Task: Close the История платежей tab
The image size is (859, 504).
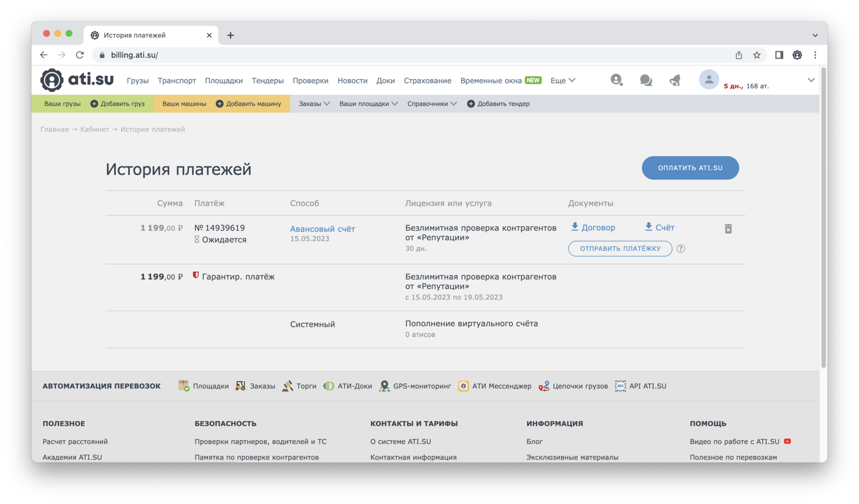Action: pyautogui.click(x=209, y=35)
